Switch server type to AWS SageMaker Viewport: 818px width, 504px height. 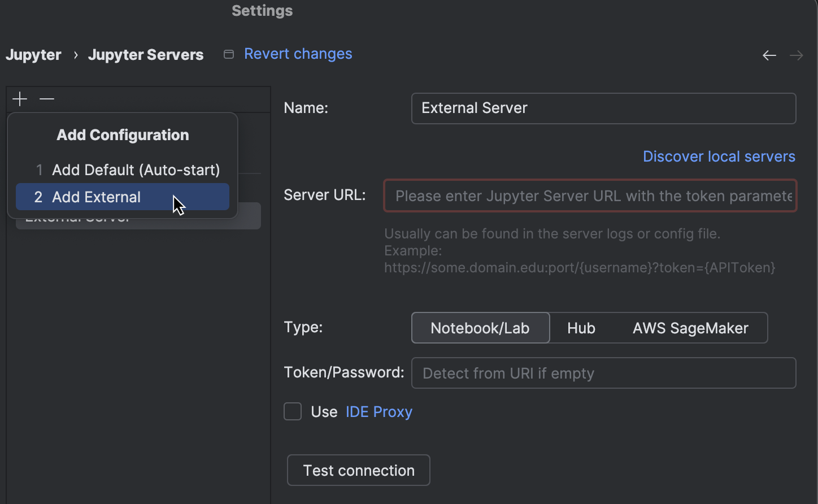(x=690, y=328)
